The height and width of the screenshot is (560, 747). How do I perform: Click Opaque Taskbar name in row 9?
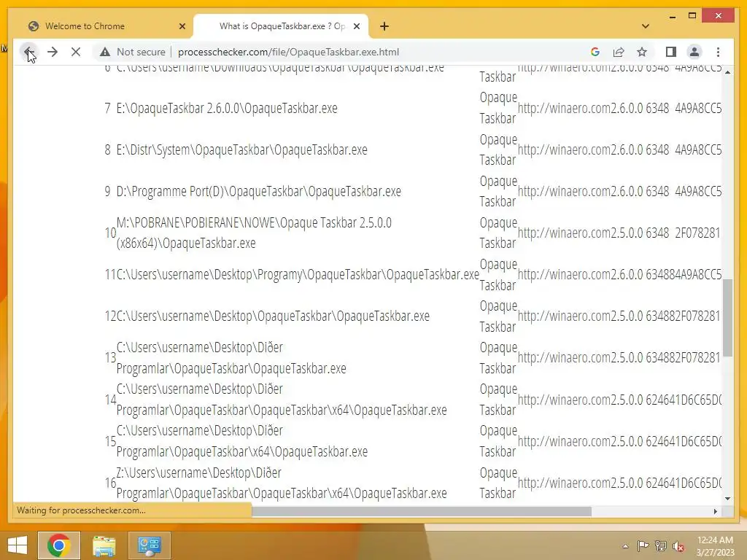click(x=498, y=191)
